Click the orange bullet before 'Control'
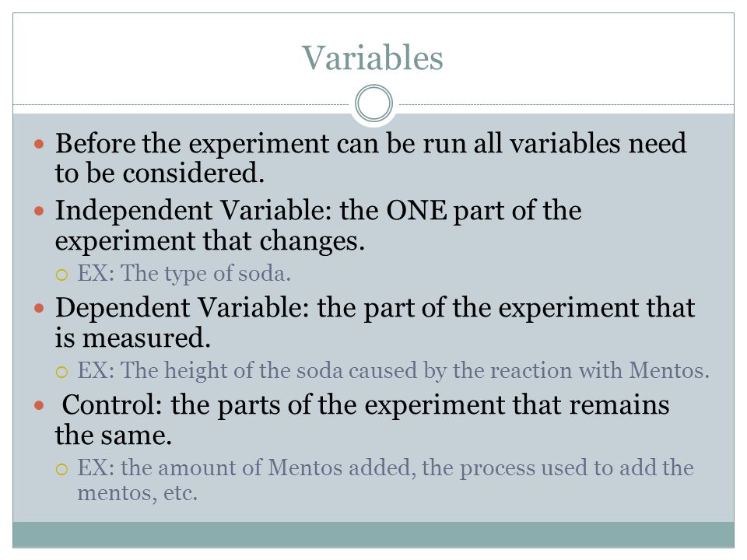The width and height of the screenshot is (747, 560). [39, 405]
